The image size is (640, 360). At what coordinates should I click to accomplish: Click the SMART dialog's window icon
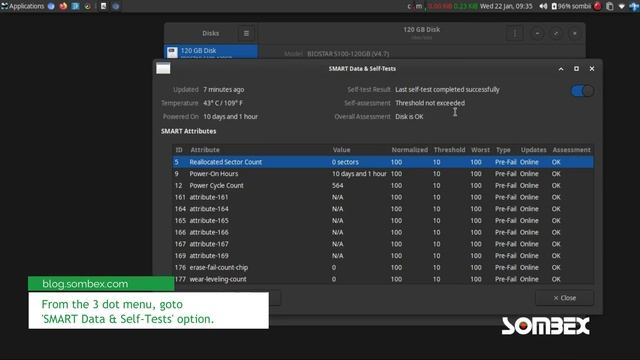(x=163, y=69)
